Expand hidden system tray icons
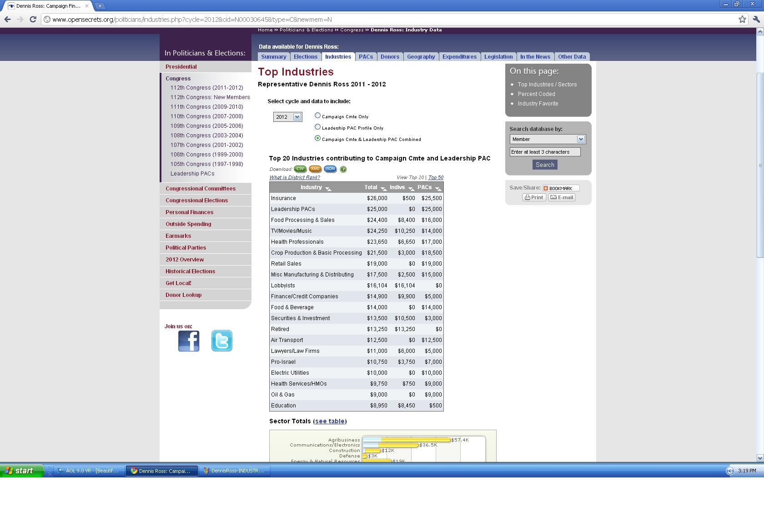This screenshot has width=764, height=532. coord(730,471)
